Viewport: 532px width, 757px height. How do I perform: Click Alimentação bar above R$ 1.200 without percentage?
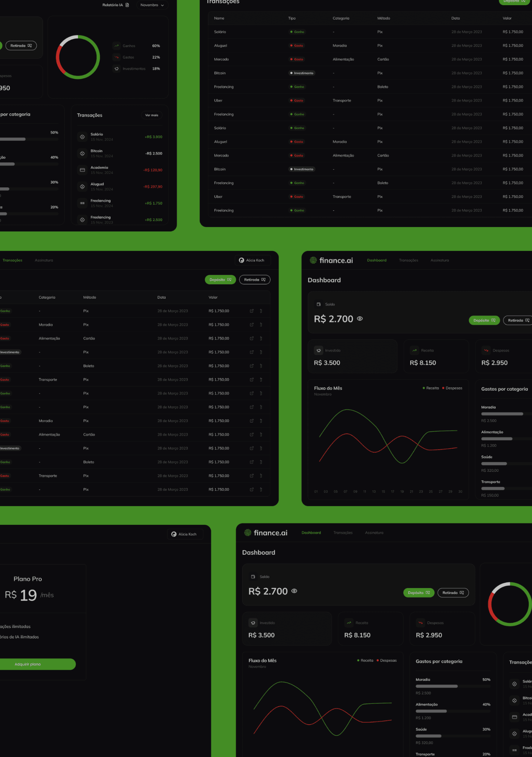coord(506,439)
